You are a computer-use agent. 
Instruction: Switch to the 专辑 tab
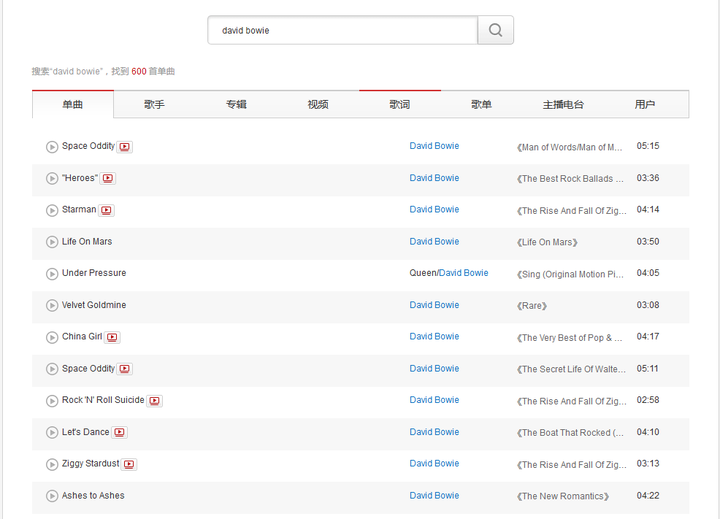click(x=236, y=104)
